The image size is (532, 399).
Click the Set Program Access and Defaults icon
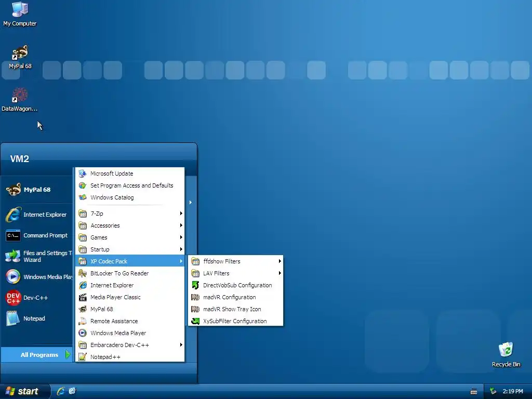(83, 185)
